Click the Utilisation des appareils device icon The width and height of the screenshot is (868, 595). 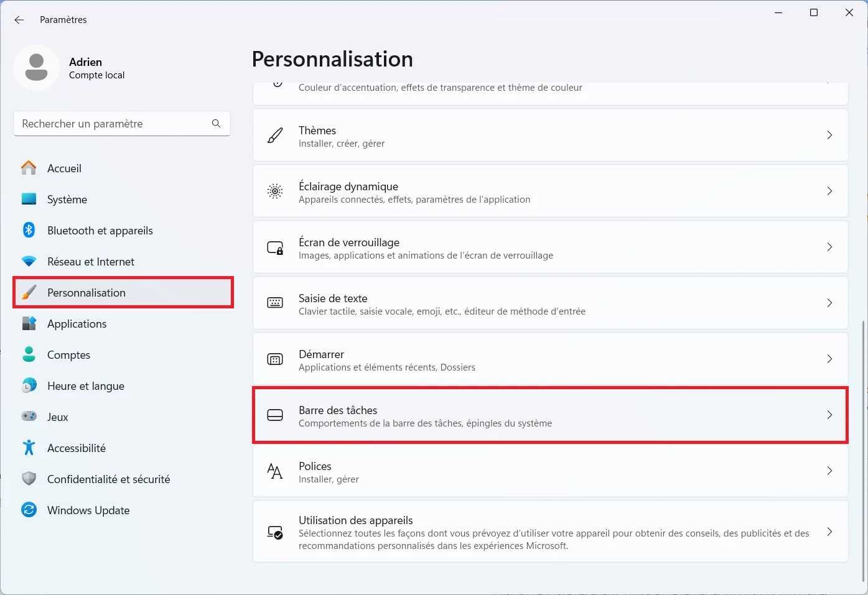275,532
